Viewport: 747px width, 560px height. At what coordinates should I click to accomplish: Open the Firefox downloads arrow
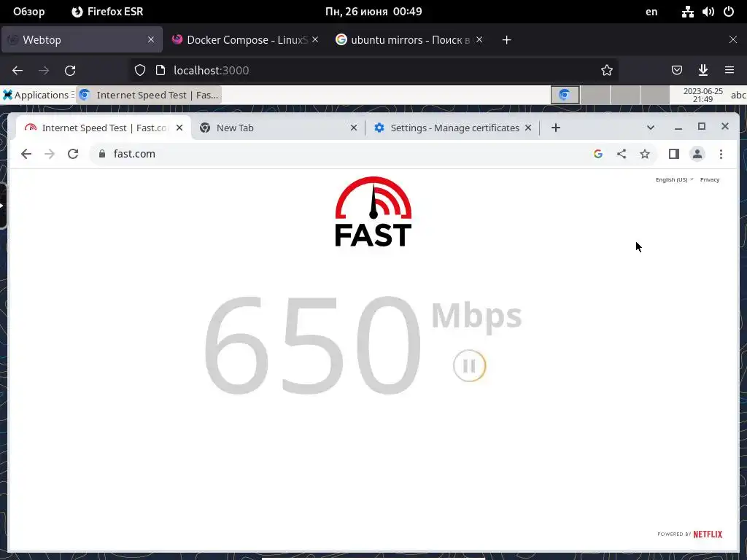click(703, 70)
